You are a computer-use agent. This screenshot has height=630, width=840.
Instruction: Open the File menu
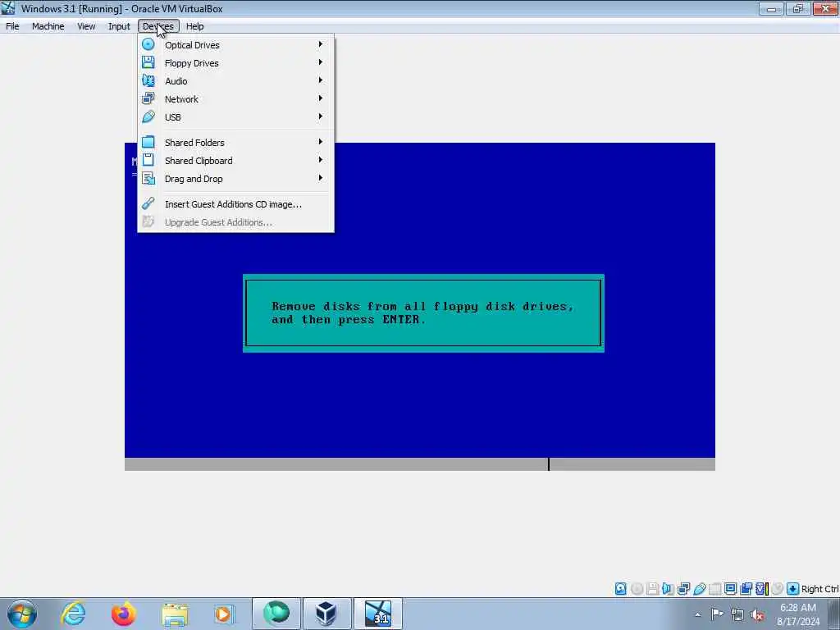[12, 26]
